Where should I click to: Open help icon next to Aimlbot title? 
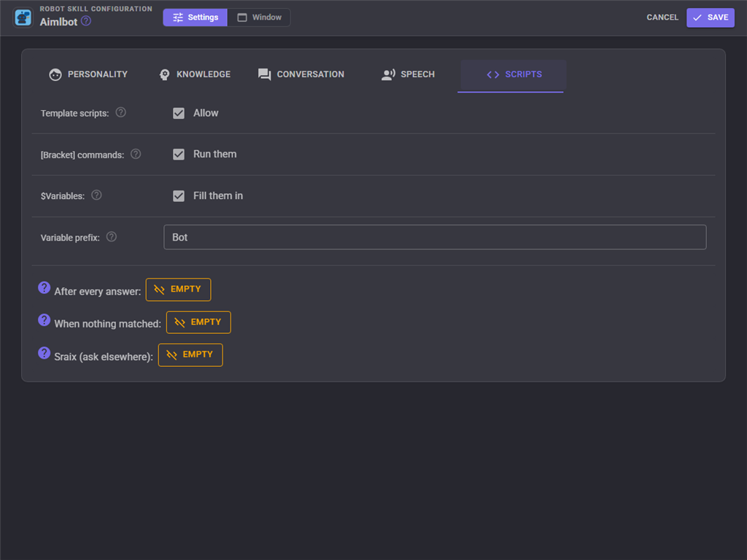(x=86, y=21)
